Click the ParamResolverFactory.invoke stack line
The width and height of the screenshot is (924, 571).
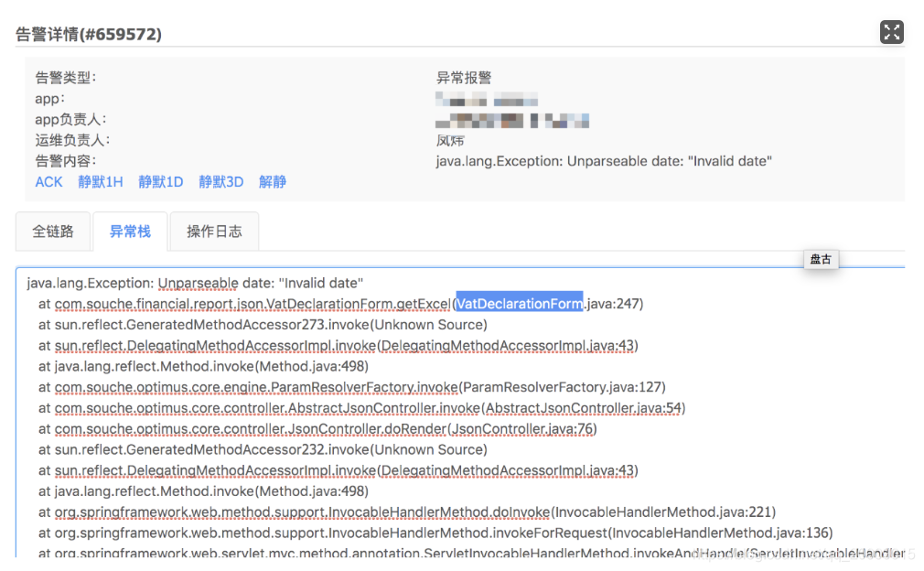point(352,387)
